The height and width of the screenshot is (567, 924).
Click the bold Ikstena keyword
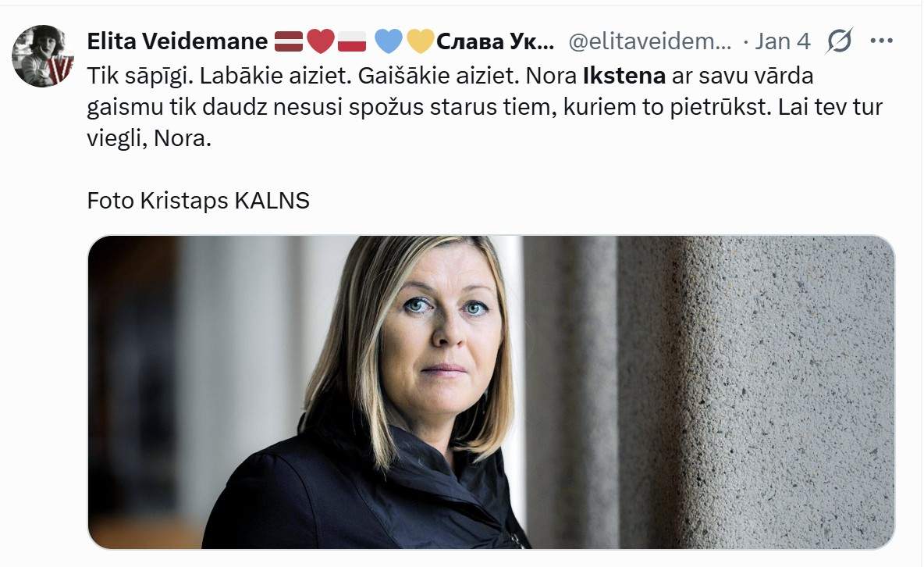click(624, 76)
